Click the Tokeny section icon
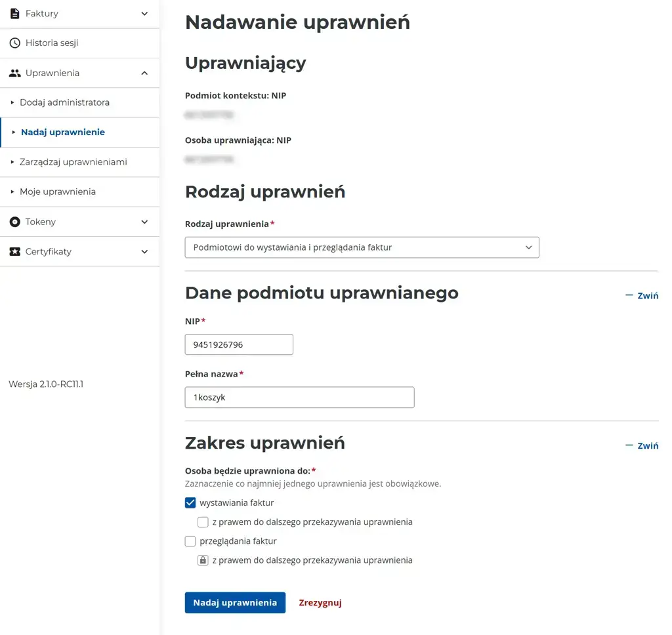Viewport: 672px width, 635px height. 14,222
